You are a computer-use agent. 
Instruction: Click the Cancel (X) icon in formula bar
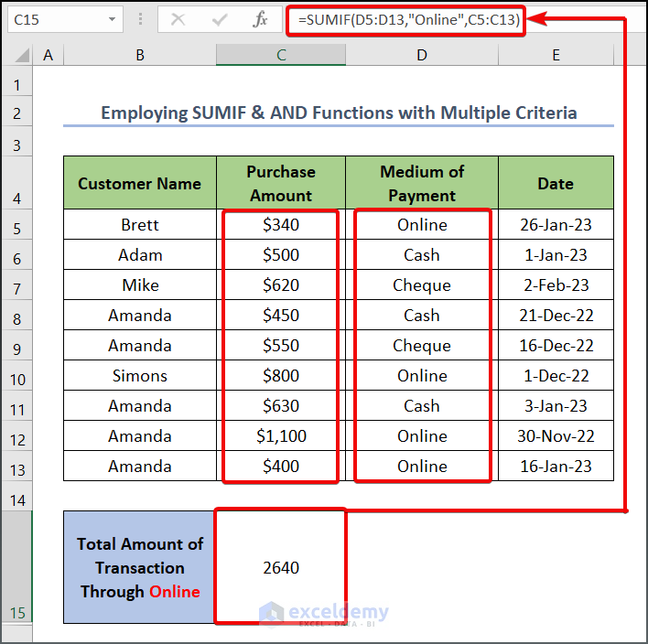tap(178, 19)
